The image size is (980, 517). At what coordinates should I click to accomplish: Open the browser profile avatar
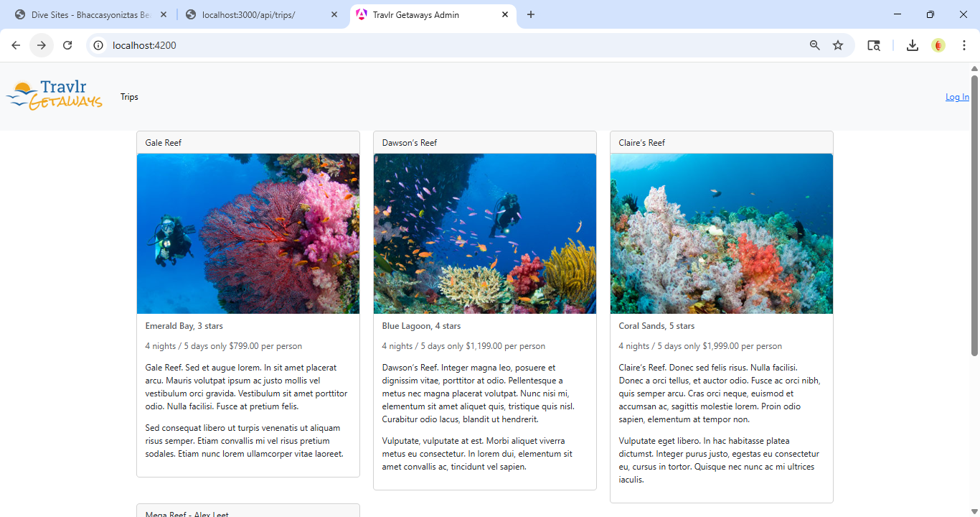(x=938, y=45)
